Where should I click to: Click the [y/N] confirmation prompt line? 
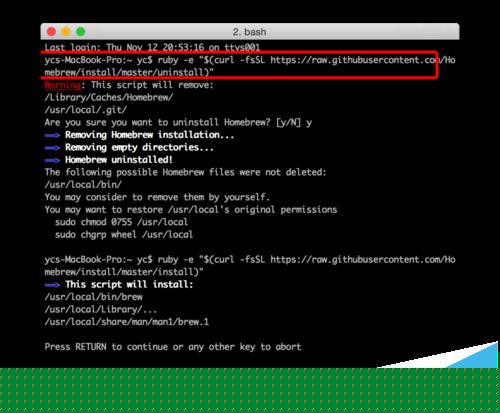pos(178,122)
